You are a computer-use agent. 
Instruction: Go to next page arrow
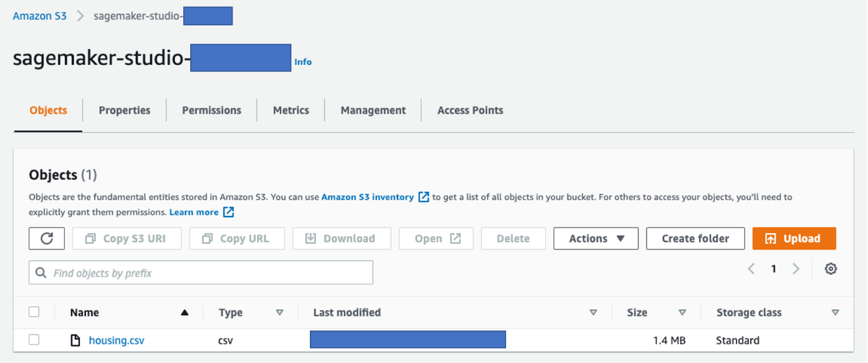tap(795, 269)
